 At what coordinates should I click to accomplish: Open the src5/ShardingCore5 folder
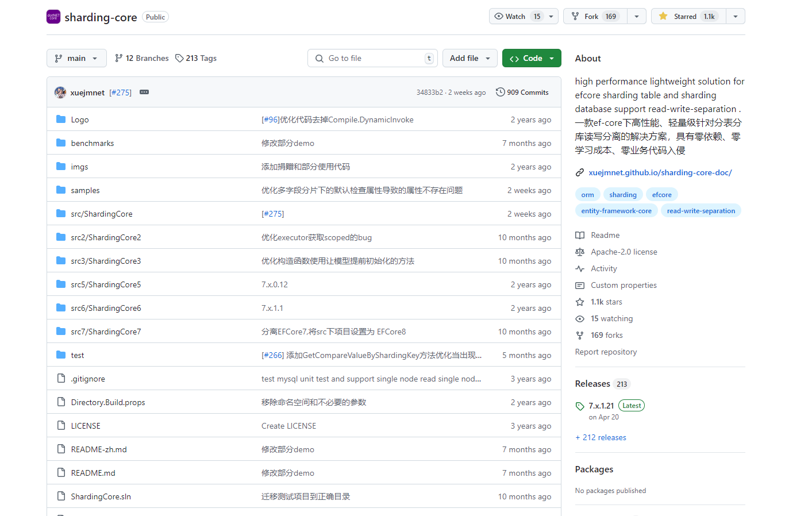(x=106, y=284)
